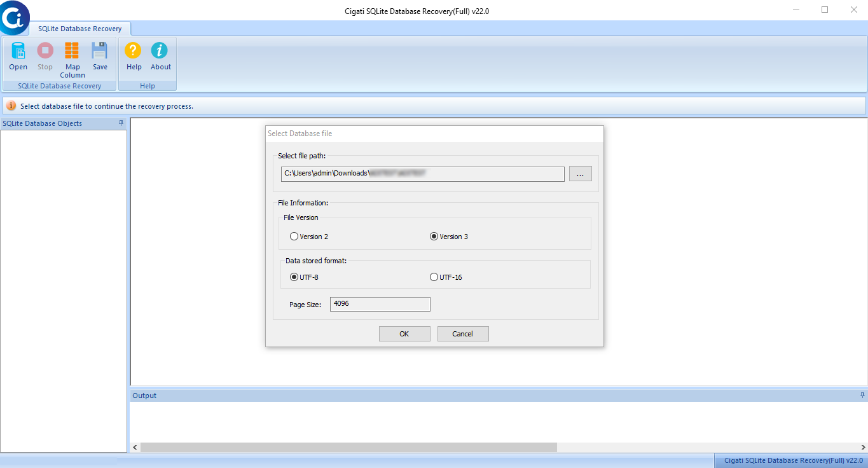Image resolution: width=868 pixels, height=468 pixels.
Task: Click the 'Help' ribbon group label
Action: [148, 86]
